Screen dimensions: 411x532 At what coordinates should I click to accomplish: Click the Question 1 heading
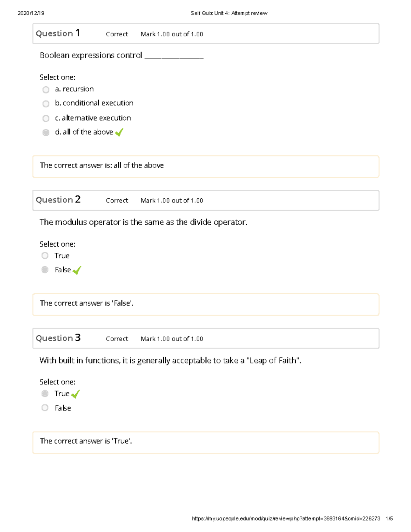[58, 34]
